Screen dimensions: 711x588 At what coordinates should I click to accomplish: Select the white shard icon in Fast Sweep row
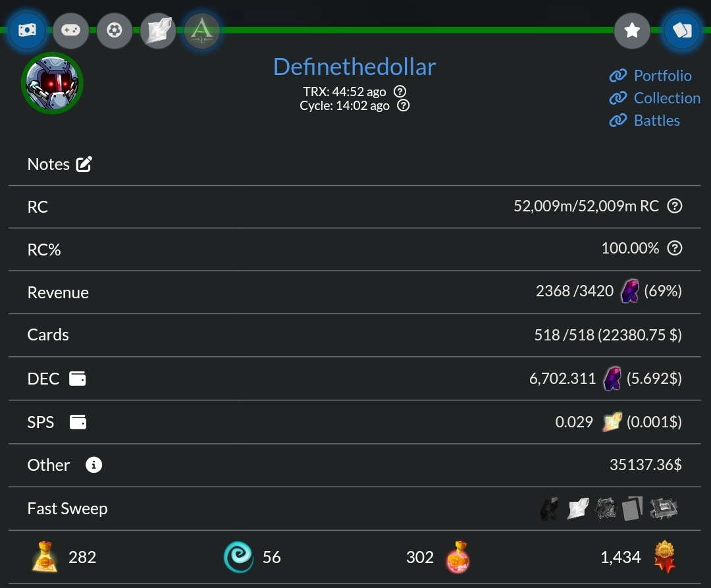coord(577,508)
